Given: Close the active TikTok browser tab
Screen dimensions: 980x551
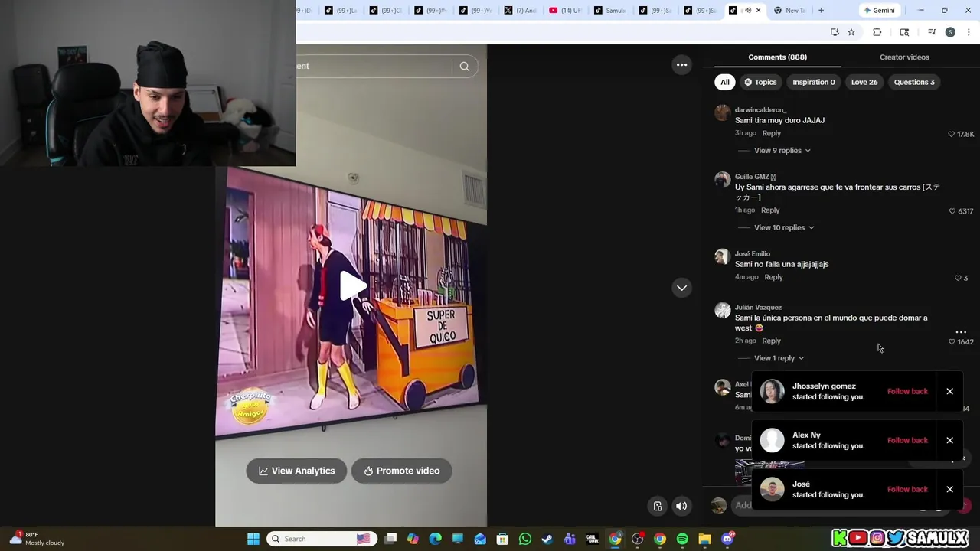Looking at the screenshot, I should (x=758, y=11).
